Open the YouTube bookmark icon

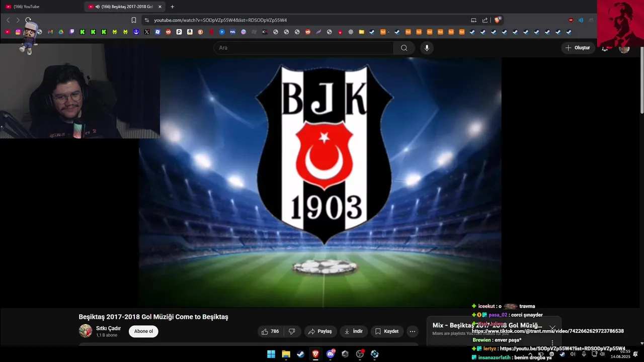(7, 32)
